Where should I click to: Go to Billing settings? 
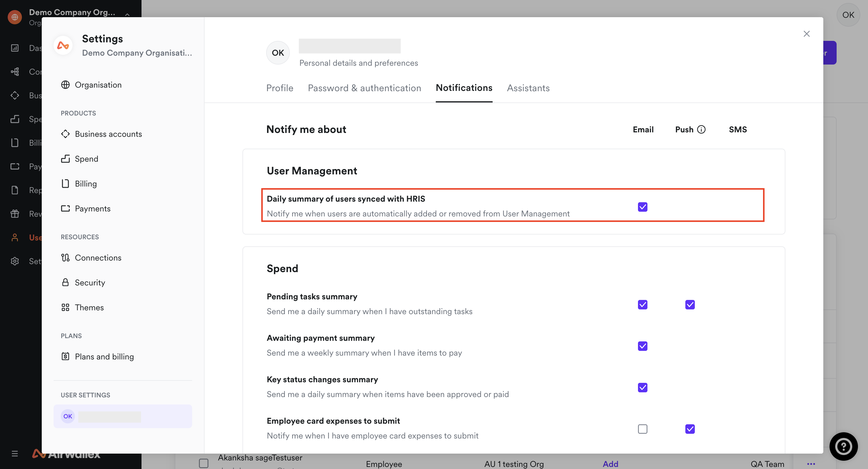pyautogui.click(x=123, y=184)
